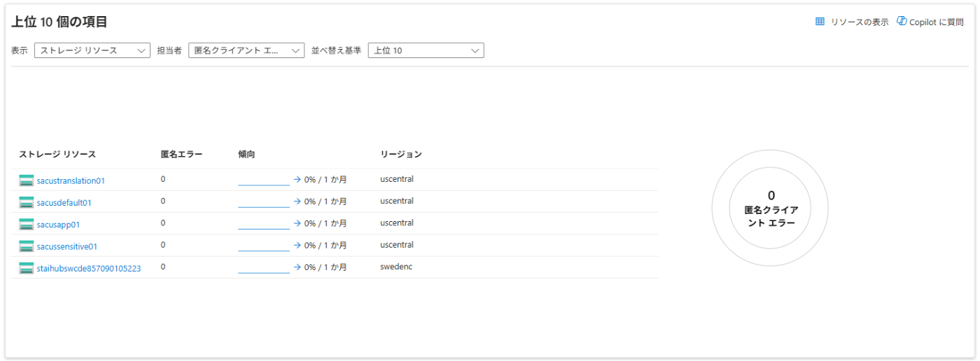Click the trend arrow in the sacusdefault01 row

click(x=297, y=201)
